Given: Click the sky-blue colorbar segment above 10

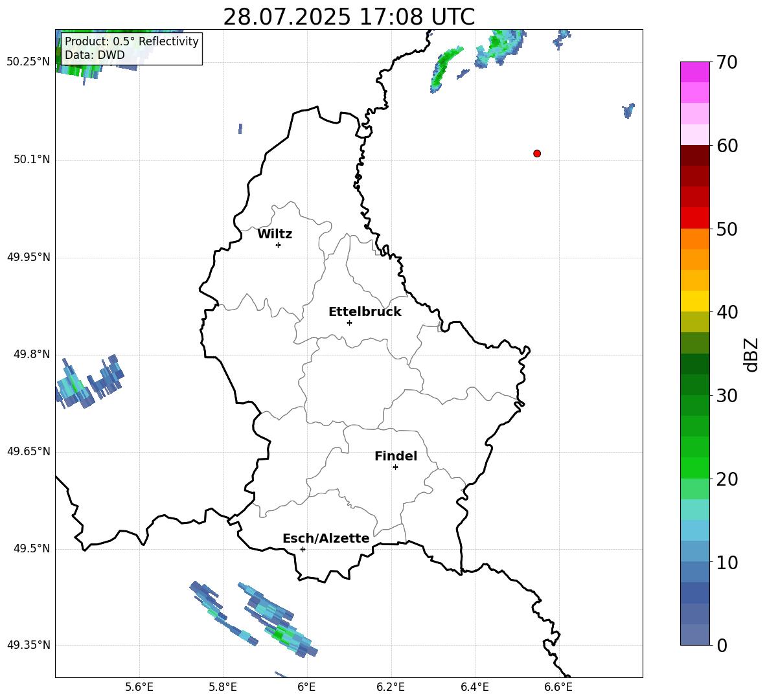Looking at the screenshot, I should pyautogui.click(x=694, y=551).
